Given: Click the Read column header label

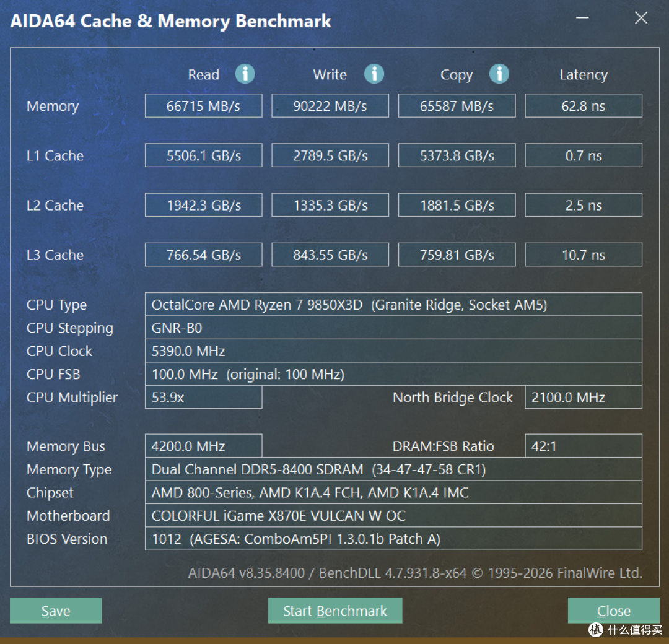Looking at the screenshot, I should (204, 75).
